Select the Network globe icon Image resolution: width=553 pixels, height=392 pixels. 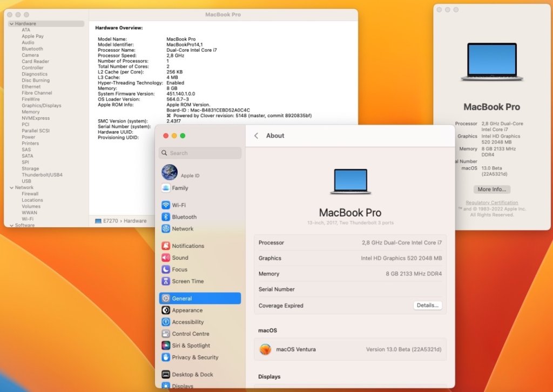(166, 229)
